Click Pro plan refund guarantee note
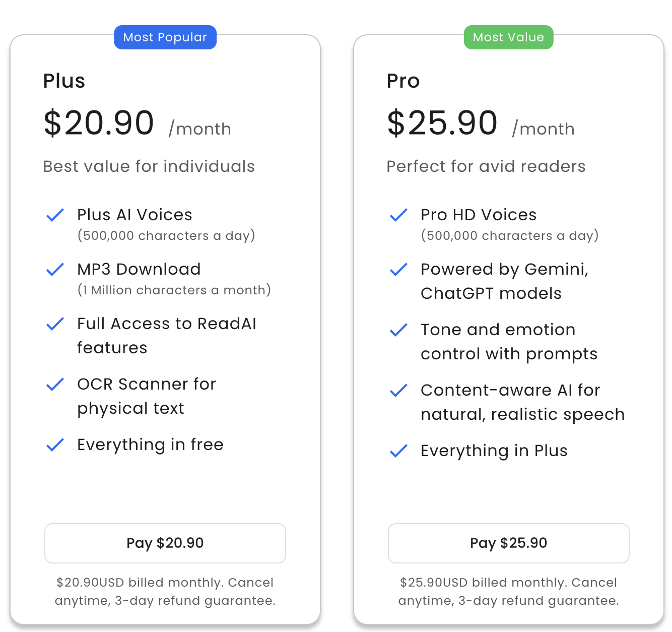This screenshot has width=672, height=632. coord(508,592)
